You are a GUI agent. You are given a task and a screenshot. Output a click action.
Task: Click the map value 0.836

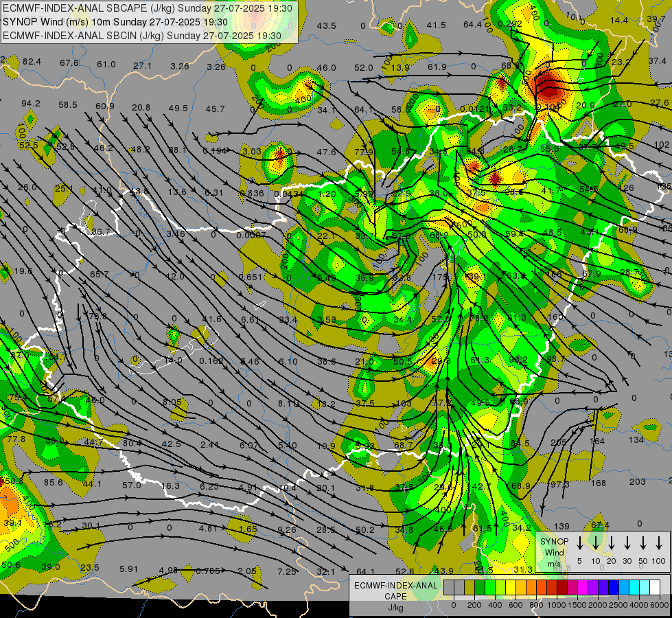coord(252,194)
